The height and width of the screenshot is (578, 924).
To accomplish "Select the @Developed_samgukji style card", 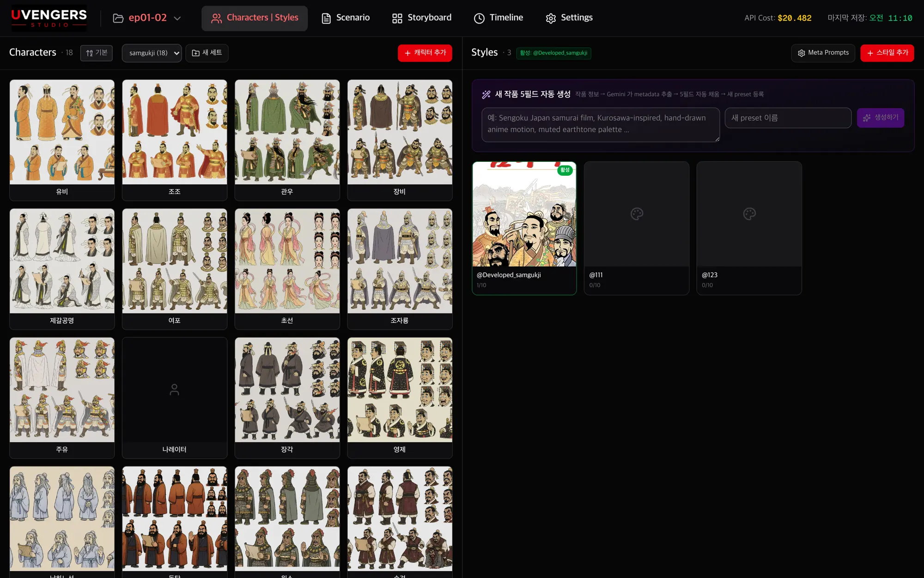I will (x=524, y=228).
